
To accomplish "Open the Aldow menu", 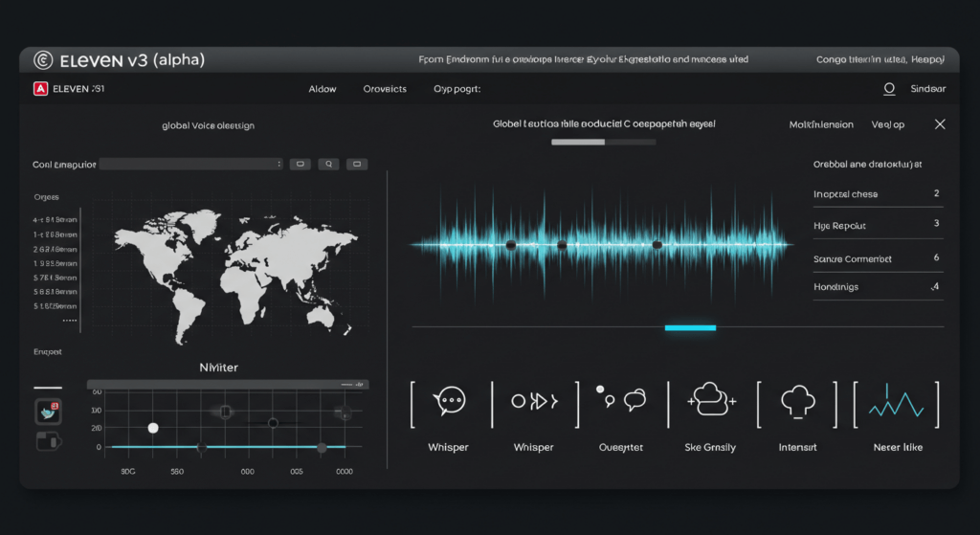I will (323, 89).
